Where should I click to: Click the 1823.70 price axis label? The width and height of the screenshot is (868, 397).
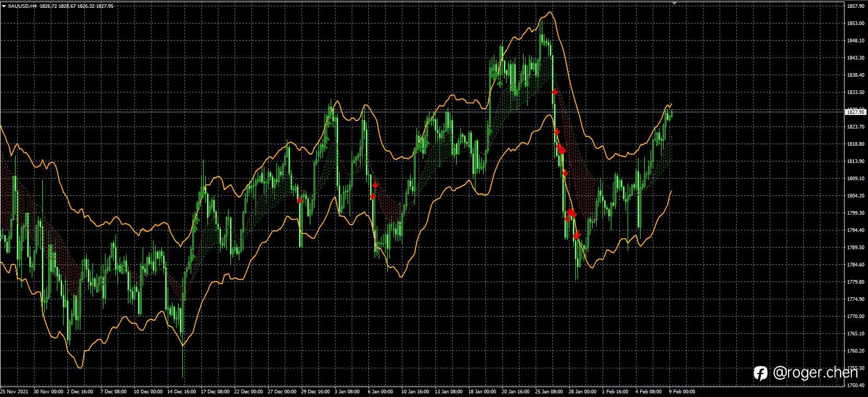[x=855, y=127]
